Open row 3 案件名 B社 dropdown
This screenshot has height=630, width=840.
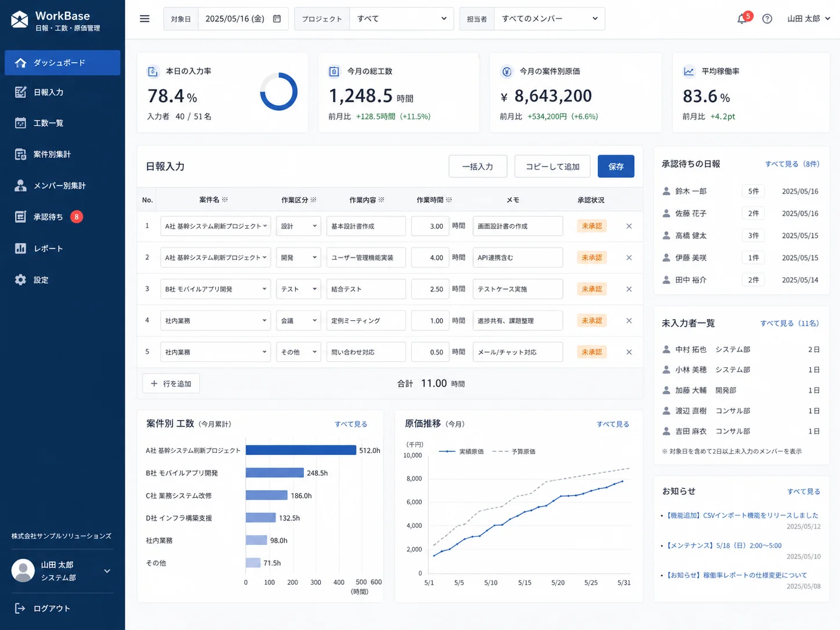(x=215, y=289)
